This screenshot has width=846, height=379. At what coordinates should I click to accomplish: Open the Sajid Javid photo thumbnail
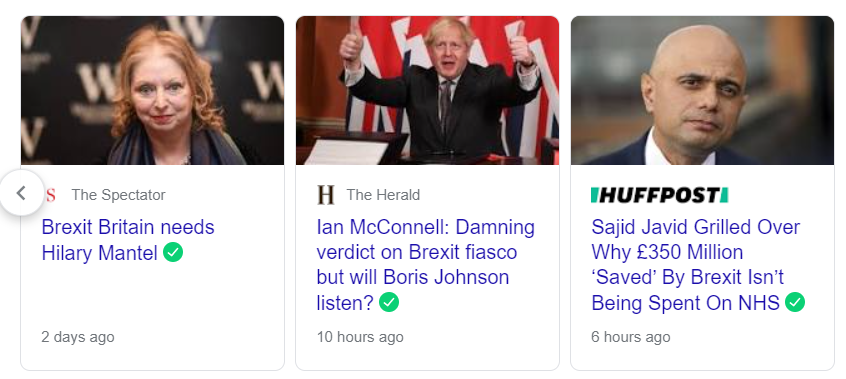[x=702, y=90]
